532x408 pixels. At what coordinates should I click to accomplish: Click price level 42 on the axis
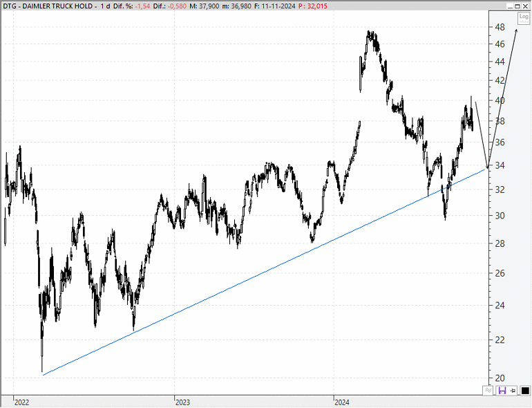pos(500,80)
